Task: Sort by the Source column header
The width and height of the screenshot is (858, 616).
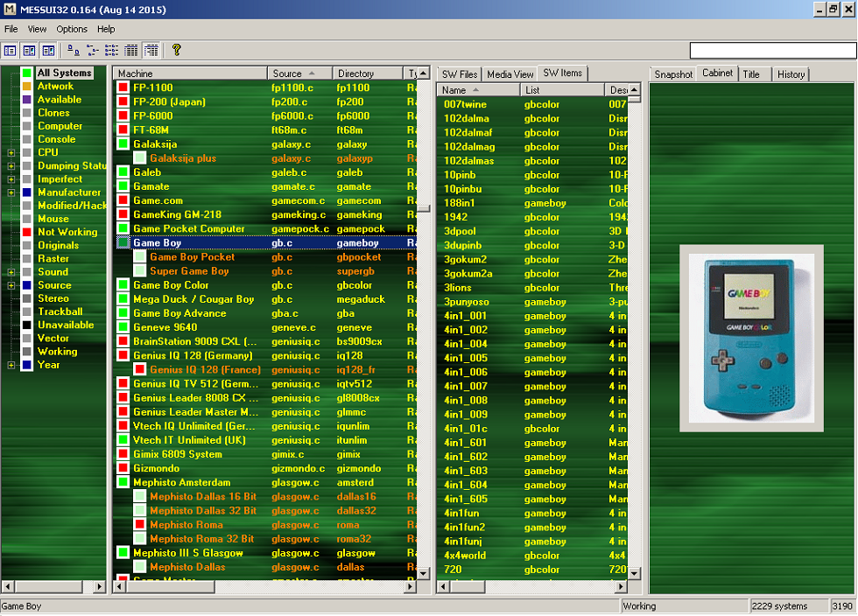Action: (299, 73)
